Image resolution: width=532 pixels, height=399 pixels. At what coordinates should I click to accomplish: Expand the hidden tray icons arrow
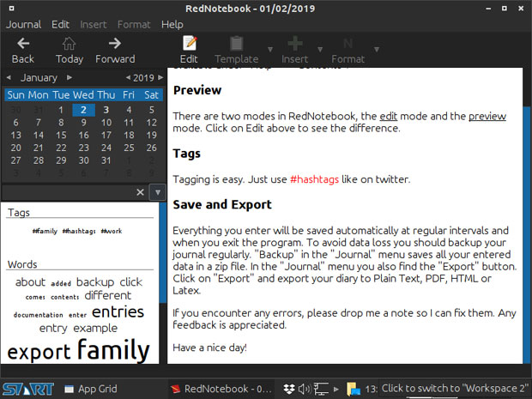[336, 390]
